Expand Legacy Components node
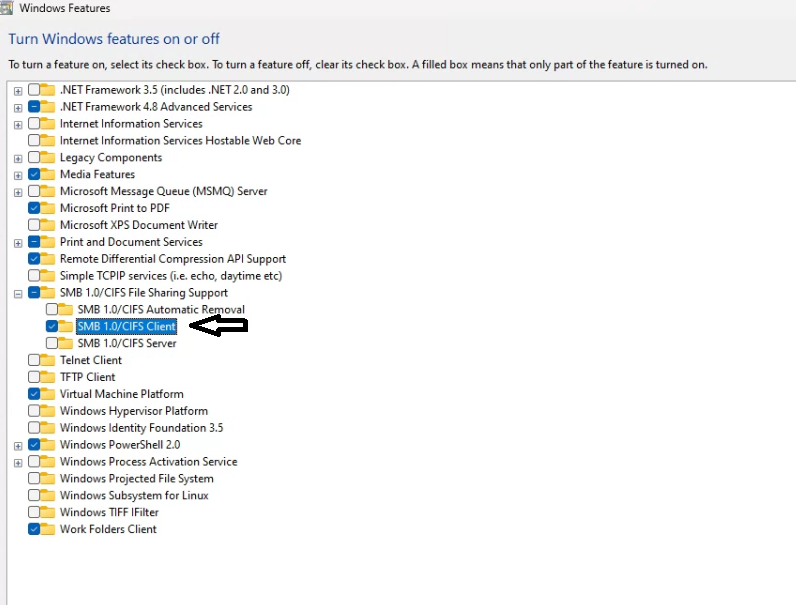 [18, 158]
